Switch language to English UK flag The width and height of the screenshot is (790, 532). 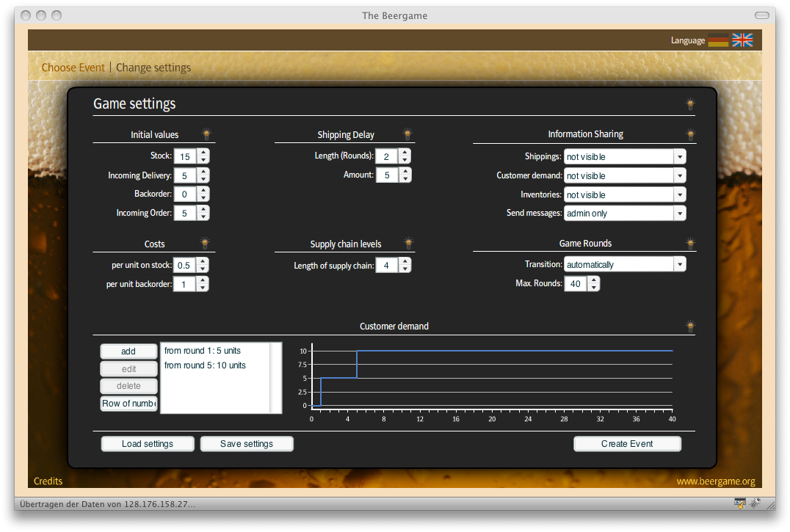(742, 40)
